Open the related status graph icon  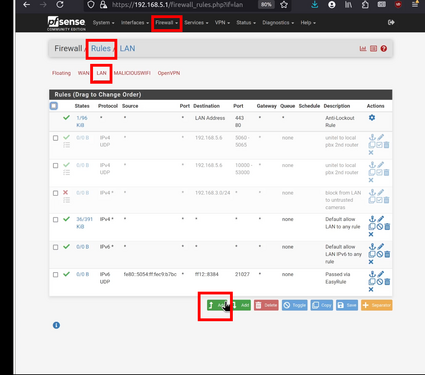pyautogui.click(x=363, y=49)
